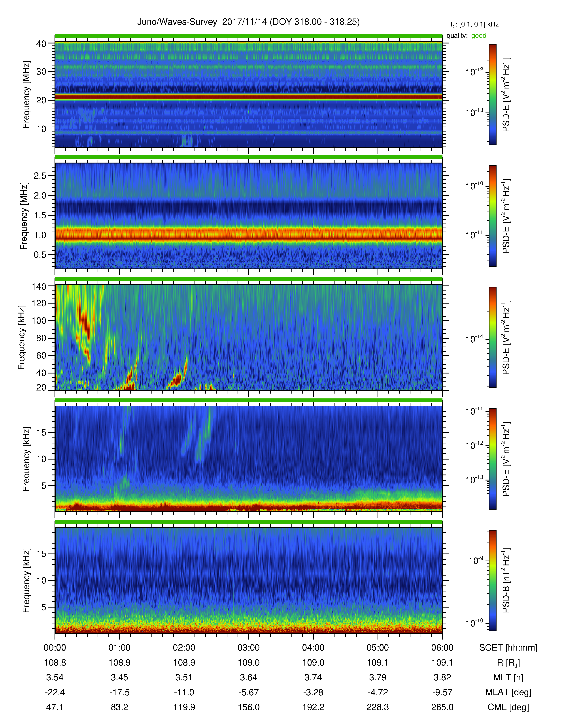The height and width of the screenshot is (728, 563).
Task: Click the green quality bar above top panel
Action: pos(248,36)
